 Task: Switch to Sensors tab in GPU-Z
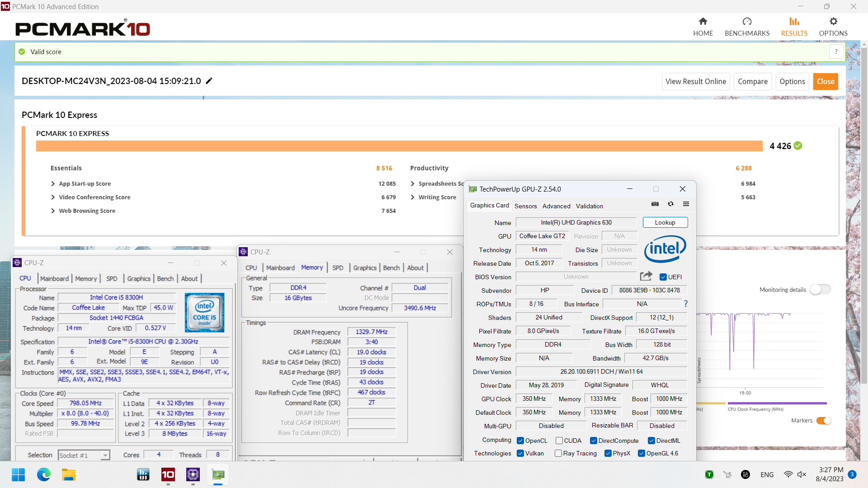pos(525,206)
